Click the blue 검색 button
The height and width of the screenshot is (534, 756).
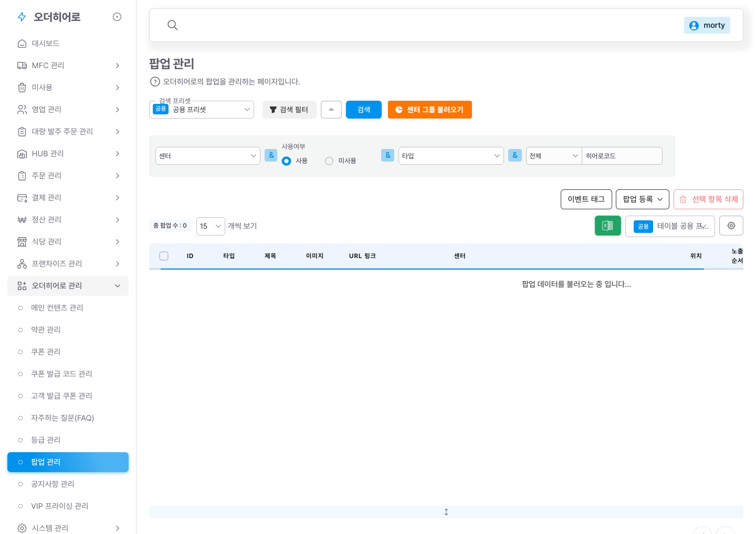coord(364,110)
